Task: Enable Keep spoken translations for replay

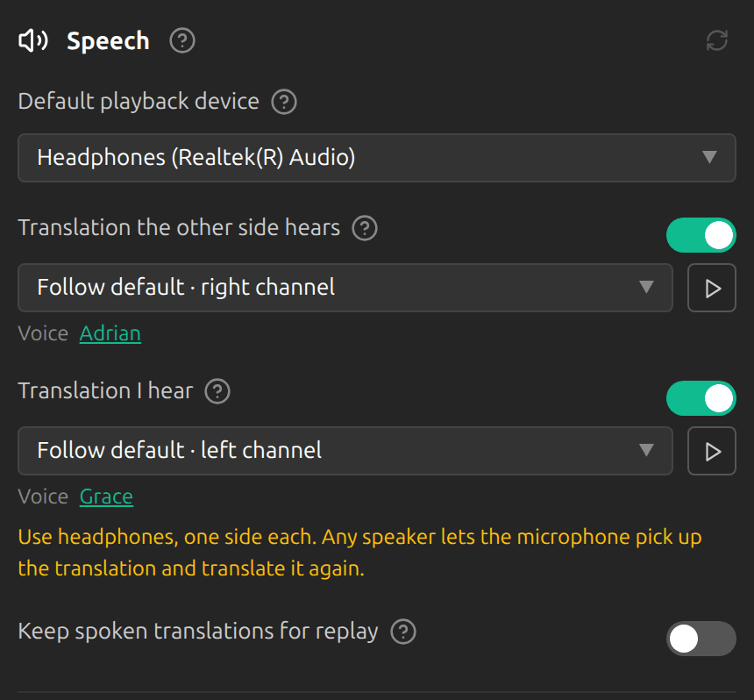Action: [701, 639]
